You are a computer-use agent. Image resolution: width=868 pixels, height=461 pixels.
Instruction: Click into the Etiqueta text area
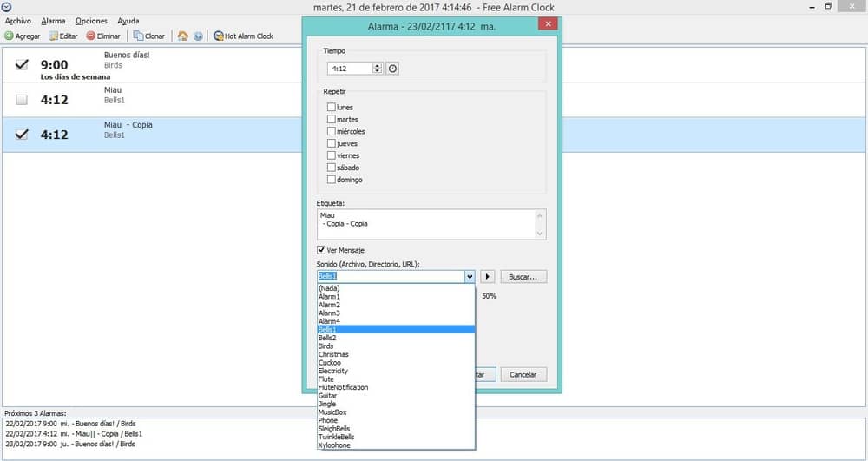pos(426,224)
